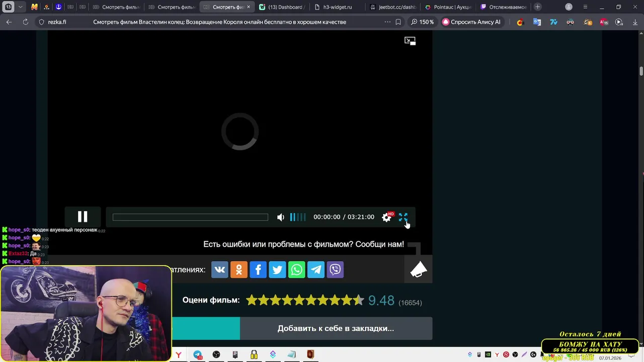Pause the video with the pause button
The width and height of the screenshot is (644, 362).
coord(83,217)
